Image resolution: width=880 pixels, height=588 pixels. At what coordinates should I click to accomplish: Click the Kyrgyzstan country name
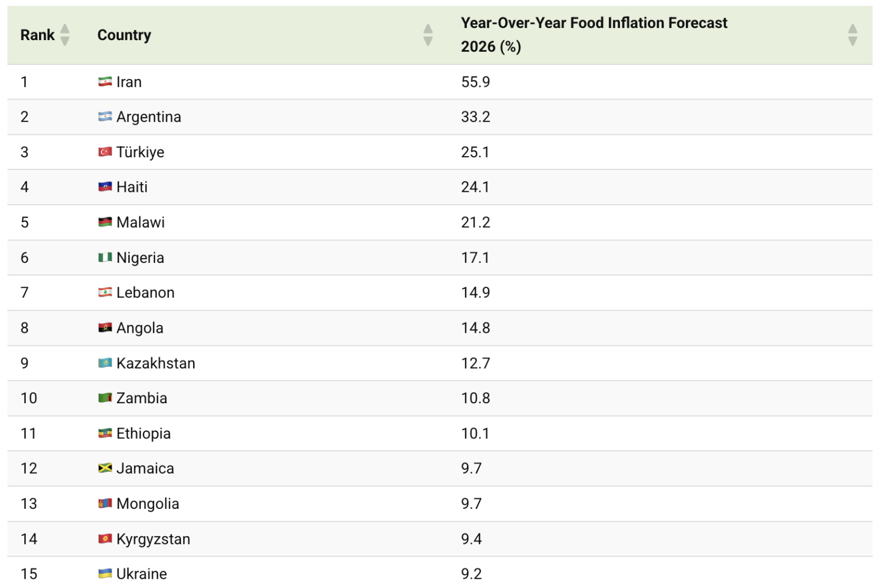(153, 539)
